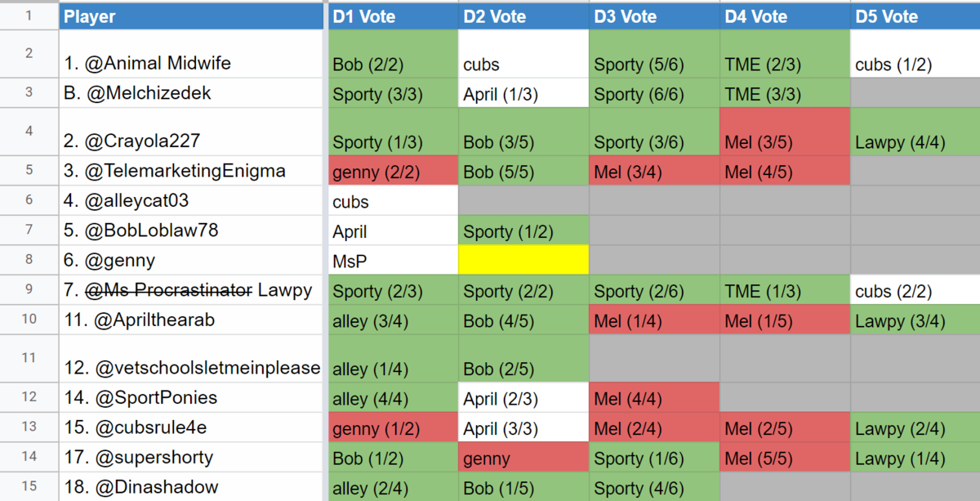Select the Ms Procrastinator Lawpy cell
This screenshot has width=980, height=501.
[x=192, y=290]
